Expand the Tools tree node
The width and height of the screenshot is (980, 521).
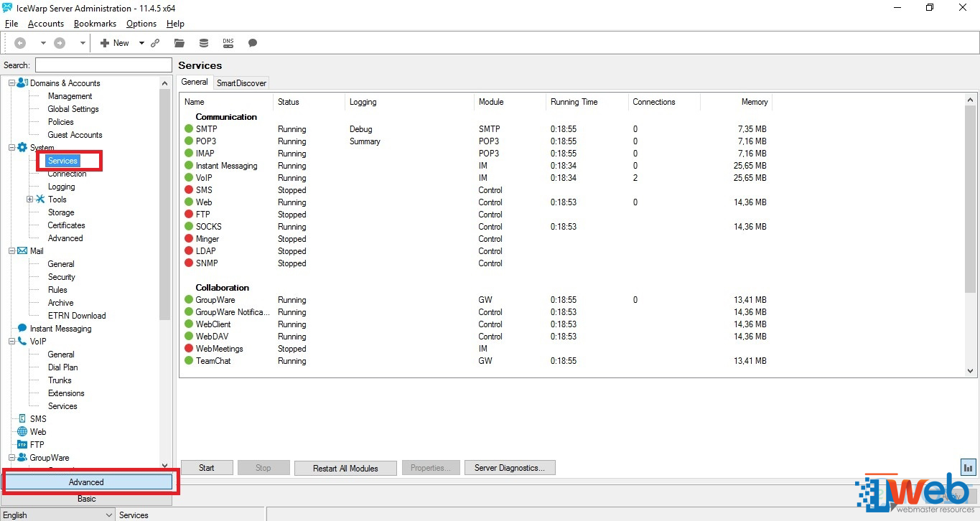(29, 200)
